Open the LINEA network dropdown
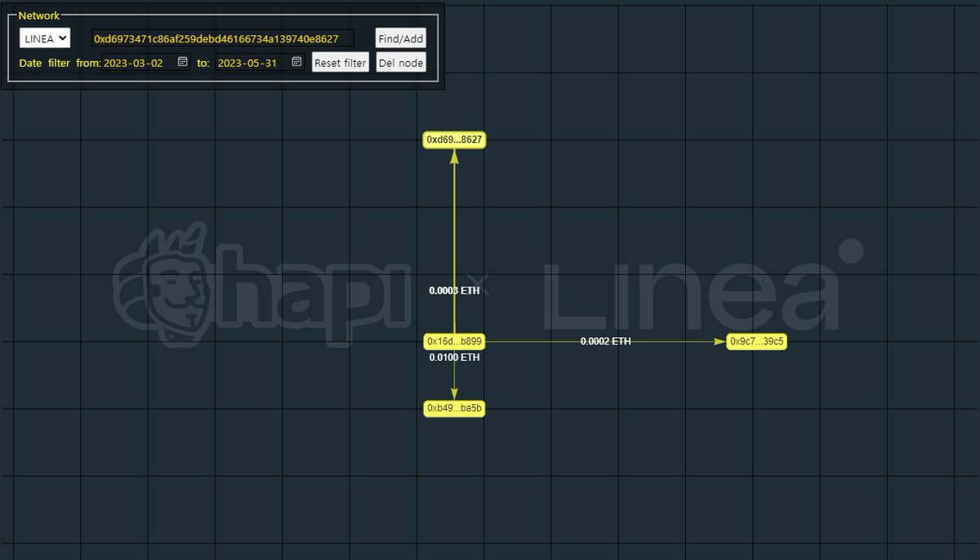 [45, 38]
